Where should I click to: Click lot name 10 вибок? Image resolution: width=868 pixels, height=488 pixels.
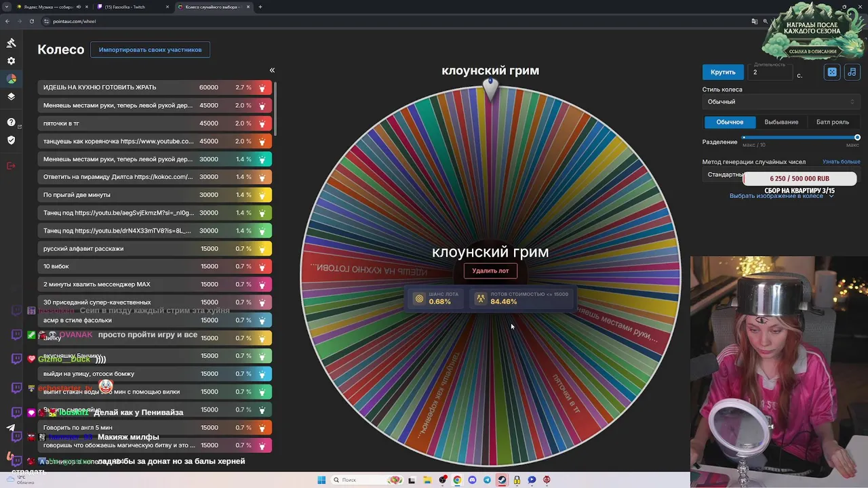pyautogui.click(x=56, y=266)
